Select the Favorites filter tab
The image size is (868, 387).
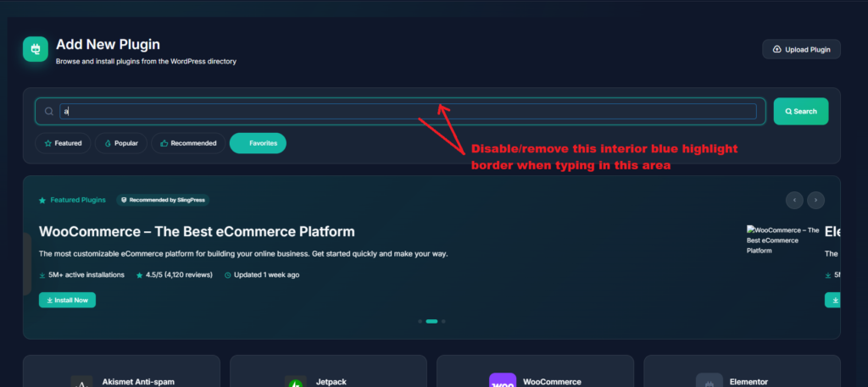click(x=258, y=143)
